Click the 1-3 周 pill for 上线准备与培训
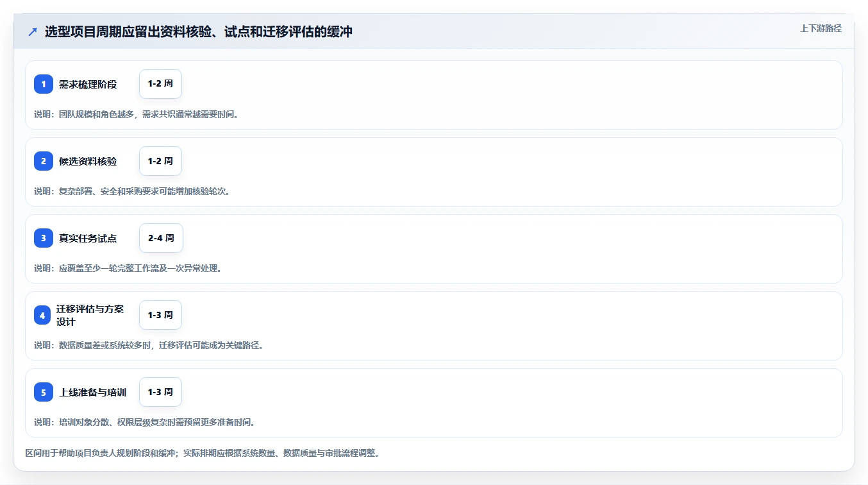 [x=160, y=392]
